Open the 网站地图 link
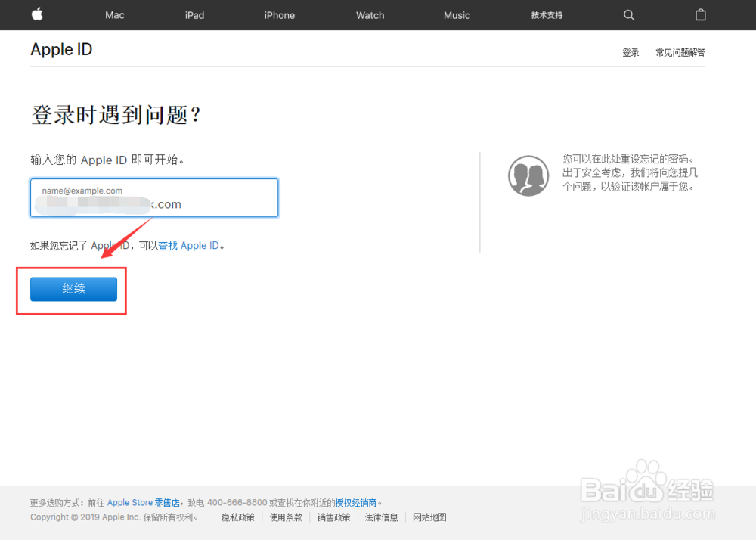756x540 pixels. pos(429,517)
